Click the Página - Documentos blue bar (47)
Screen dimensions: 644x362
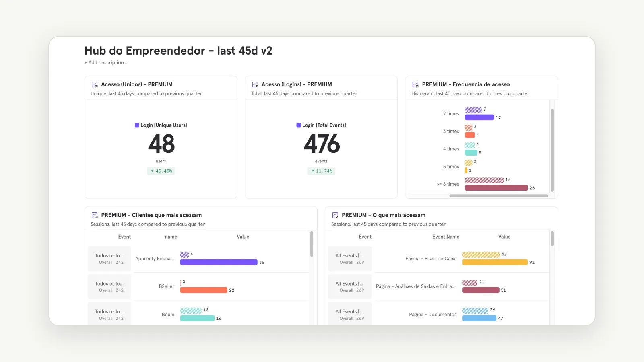(x=479, y=318)
